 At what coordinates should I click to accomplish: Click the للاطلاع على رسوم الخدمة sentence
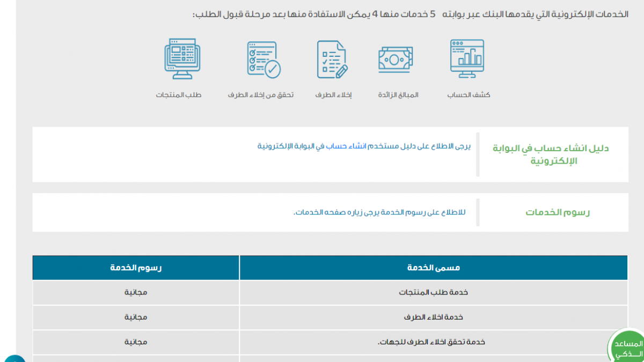point(379,212)
